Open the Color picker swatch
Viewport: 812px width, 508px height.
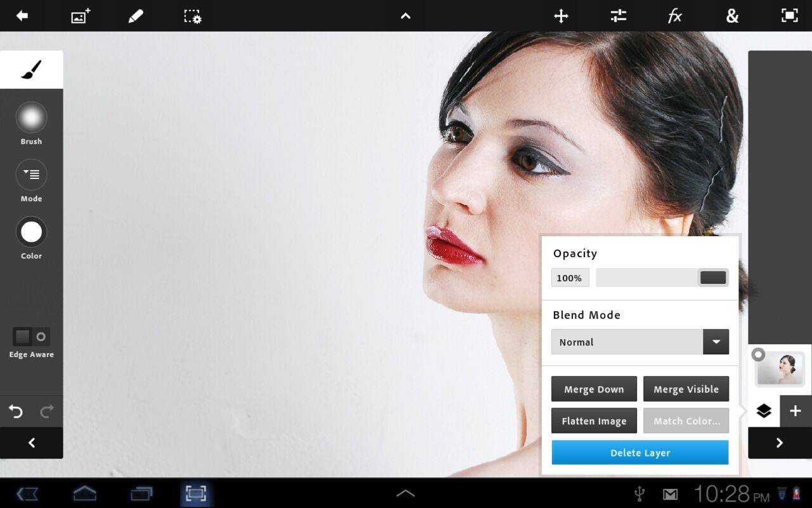tap(31, 231)
